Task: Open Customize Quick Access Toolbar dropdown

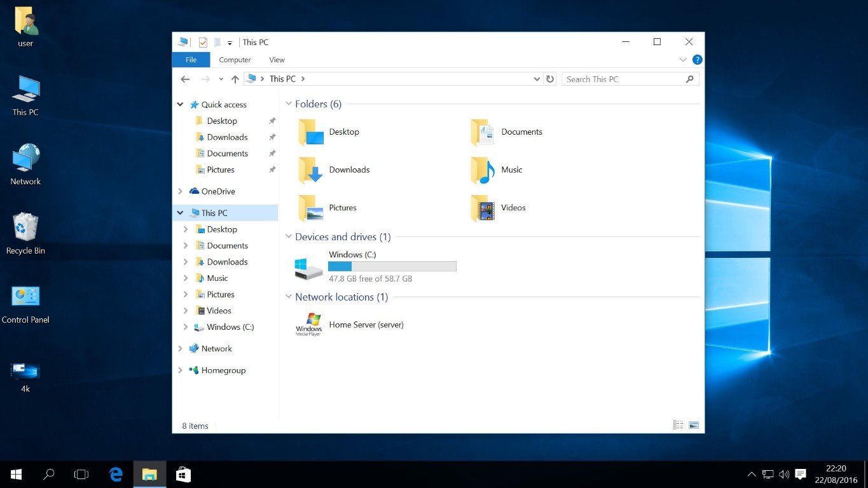Action: tap(230, 43)
